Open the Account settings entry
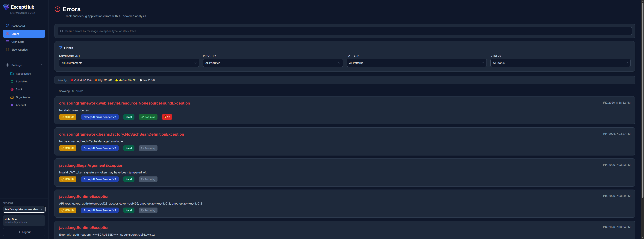 [20, 105]
